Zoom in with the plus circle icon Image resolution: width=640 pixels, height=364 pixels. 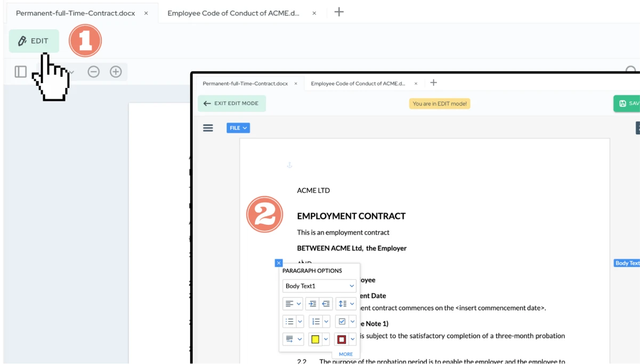[116, 71]
